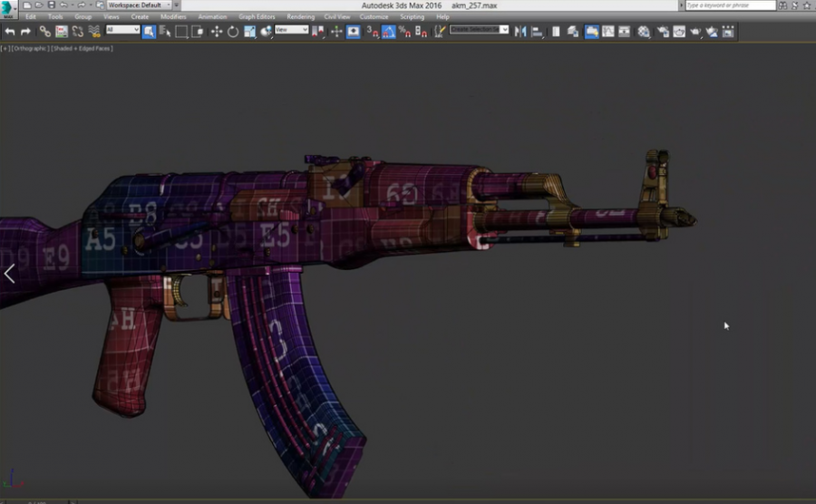Open Schematic View icon
The height and width of the screenshot is (504, 816).
[x=624, y=32]
